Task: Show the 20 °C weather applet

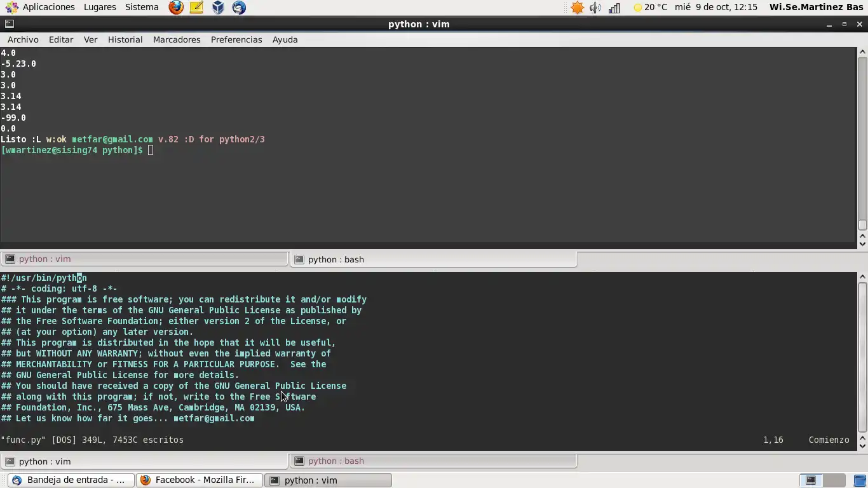Action: pyautogui.click(x=651, y=8)
